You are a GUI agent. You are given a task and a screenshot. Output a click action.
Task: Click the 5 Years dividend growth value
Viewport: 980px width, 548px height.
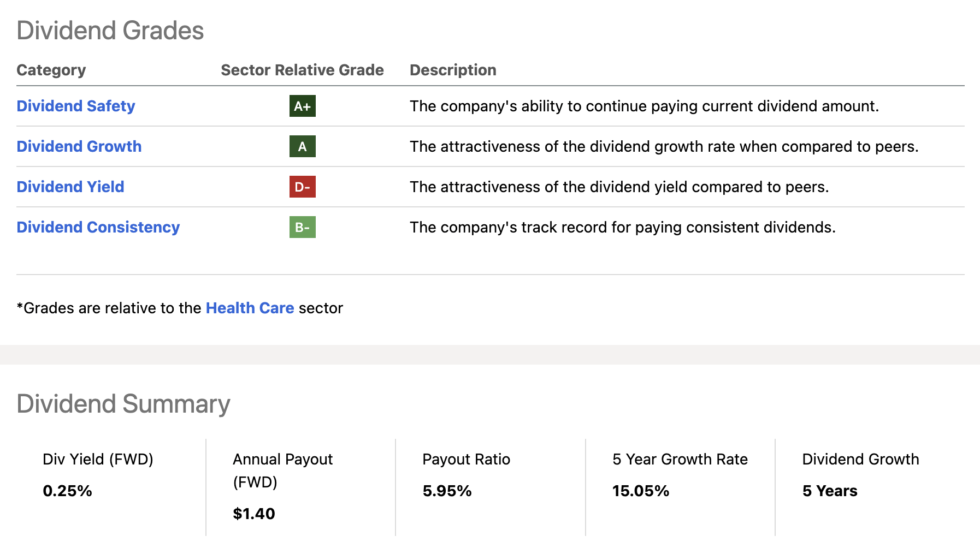point(829,491)
